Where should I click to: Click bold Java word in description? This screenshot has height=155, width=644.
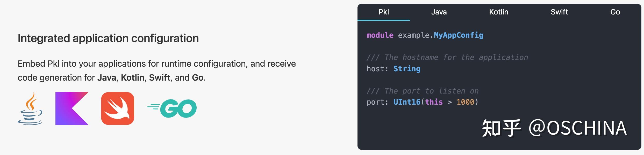click(x=107, y=78)
